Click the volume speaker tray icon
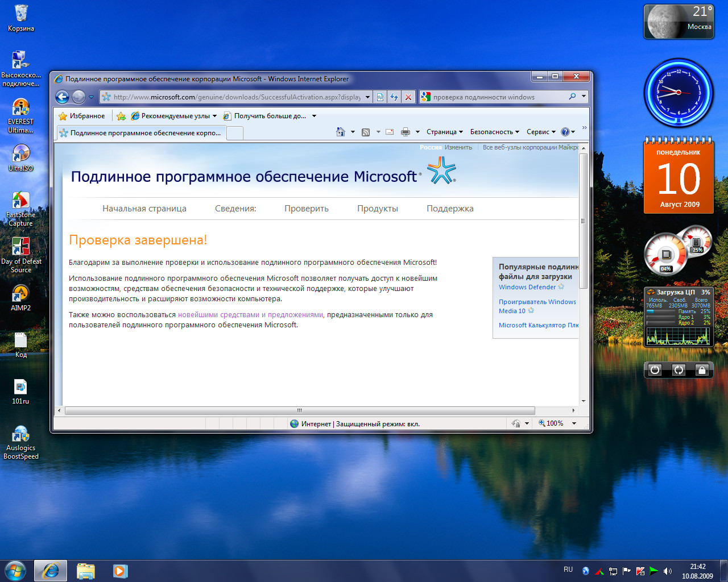728x582 pixels. tap(668, 571)
